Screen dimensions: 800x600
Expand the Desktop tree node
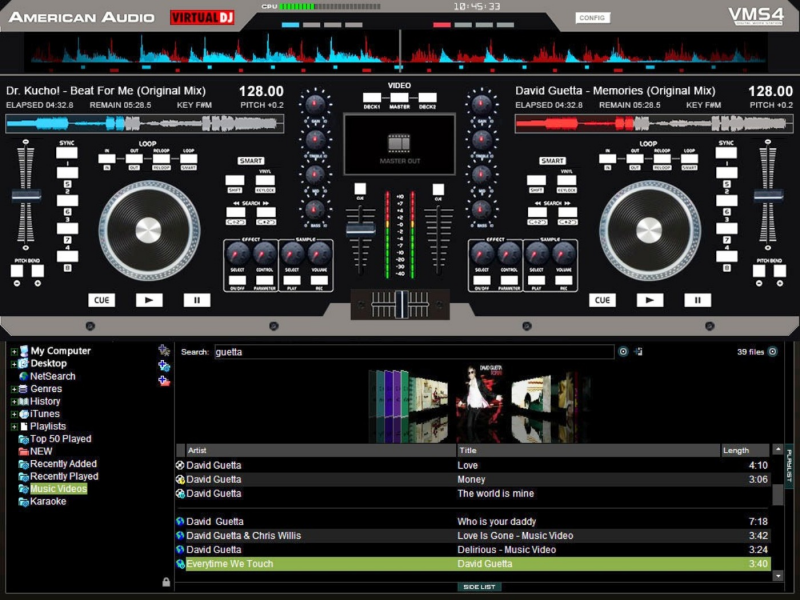click(x=14, y=364)
